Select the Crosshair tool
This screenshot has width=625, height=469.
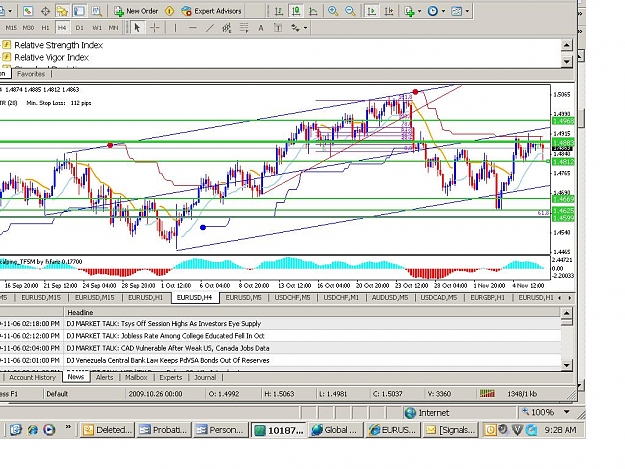pyautogui.click(x=155, y=27)
